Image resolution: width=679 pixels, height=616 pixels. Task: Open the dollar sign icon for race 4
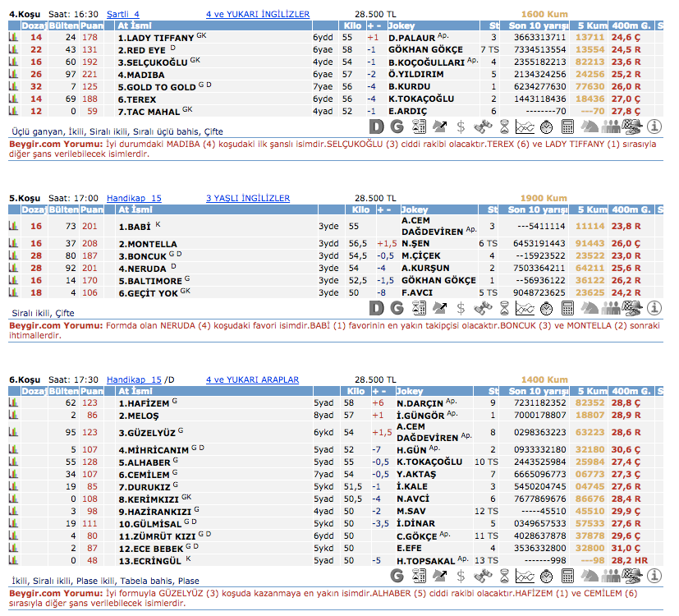point(461,126)
